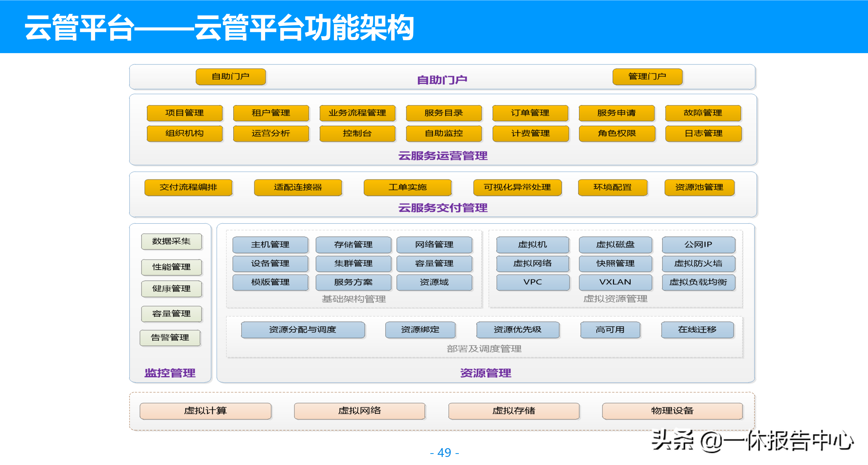Click the page number 49
The image size is (868, 465).
pos(444,452)
